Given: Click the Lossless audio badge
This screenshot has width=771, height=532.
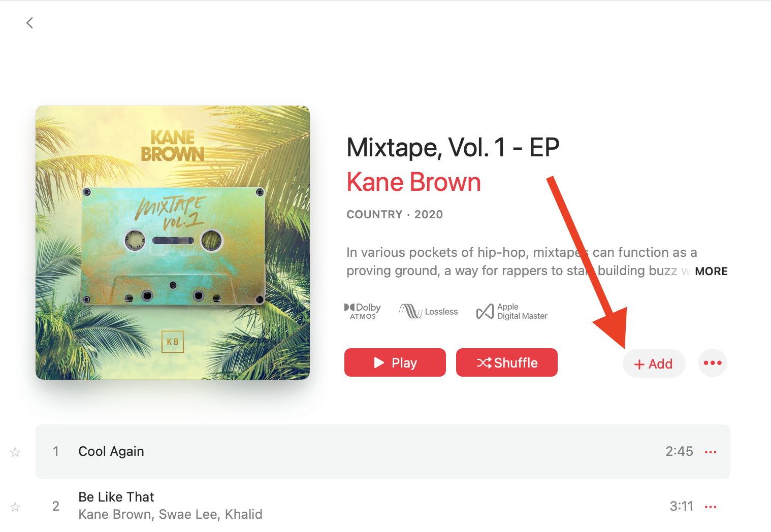Looking at the screenshot, I should point(429,311).
